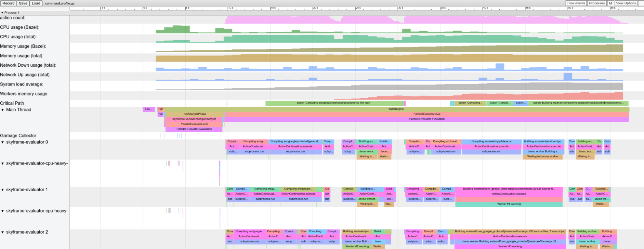Open the Processes dropdown

[x=597, y=3]
